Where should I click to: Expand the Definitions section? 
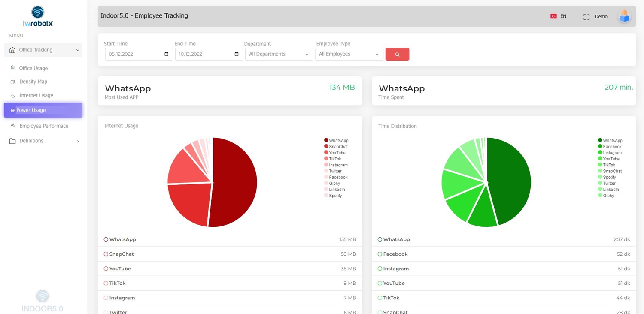tap(78, 141)
